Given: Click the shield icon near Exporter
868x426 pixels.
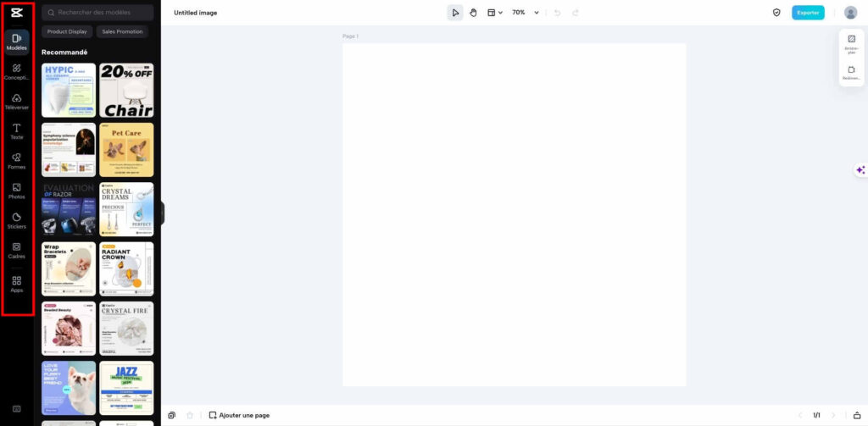Looking at the screenshot, I should coord(776,13).
